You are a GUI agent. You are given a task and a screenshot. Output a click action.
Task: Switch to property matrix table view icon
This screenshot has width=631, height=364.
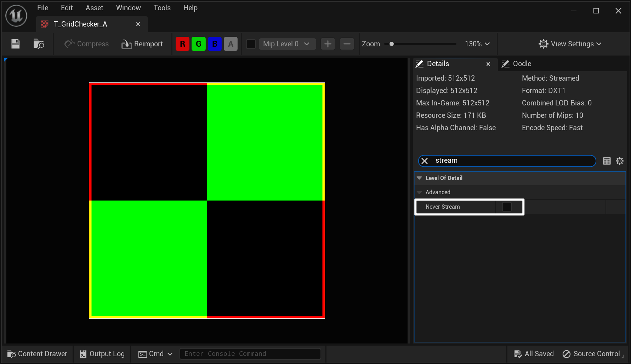tap(607, 161)
